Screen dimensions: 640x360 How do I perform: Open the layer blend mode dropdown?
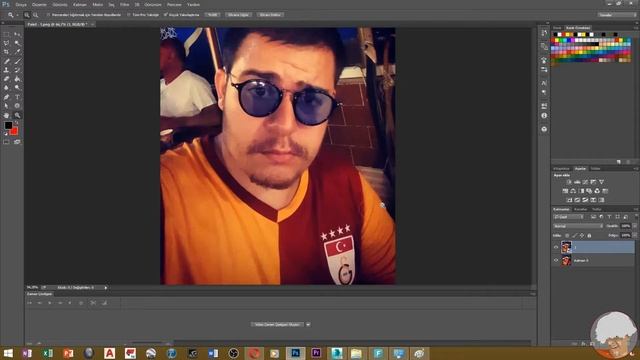578,226
